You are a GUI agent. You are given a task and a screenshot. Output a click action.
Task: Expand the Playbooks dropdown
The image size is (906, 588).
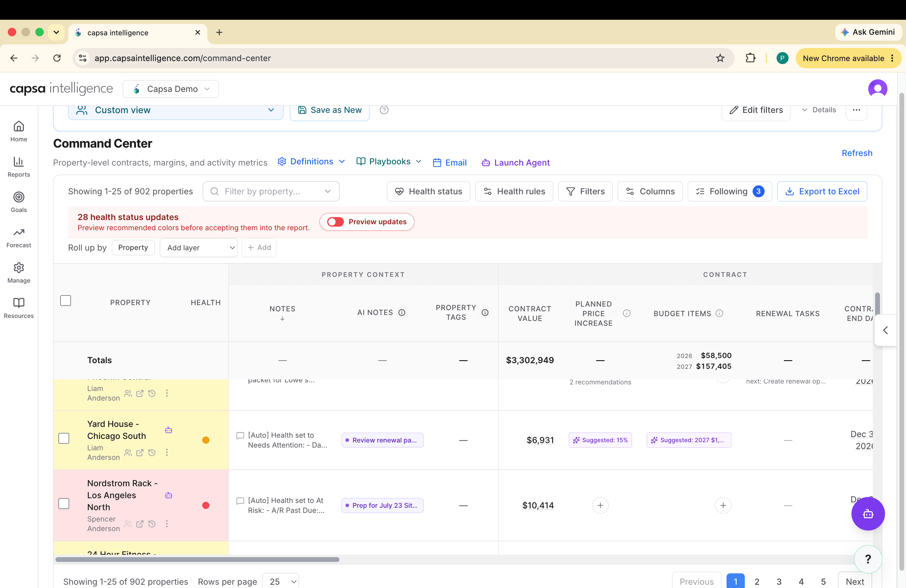[389, 161]
